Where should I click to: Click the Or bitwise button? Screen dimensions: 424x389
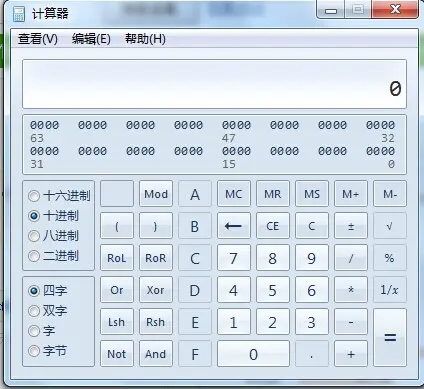[117, 290]
